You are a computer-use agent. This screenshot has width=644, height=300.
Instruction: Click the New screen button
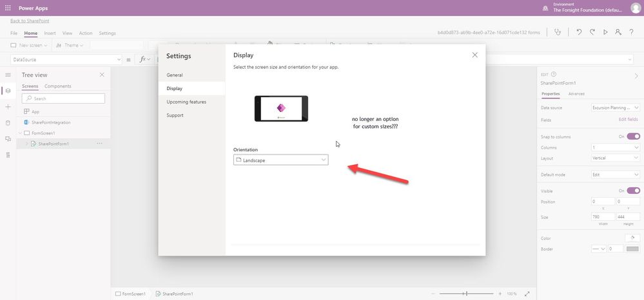click(x=29, y=45)
